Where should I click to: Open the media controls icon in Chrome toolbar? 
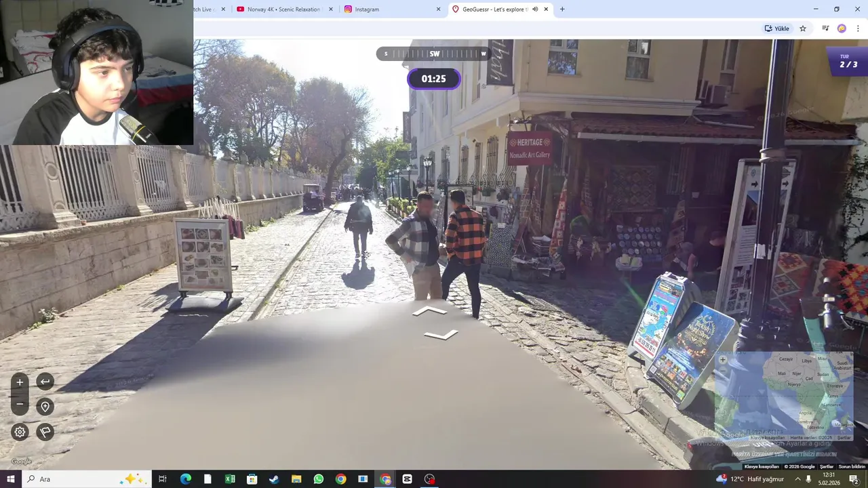pos(825,28)
